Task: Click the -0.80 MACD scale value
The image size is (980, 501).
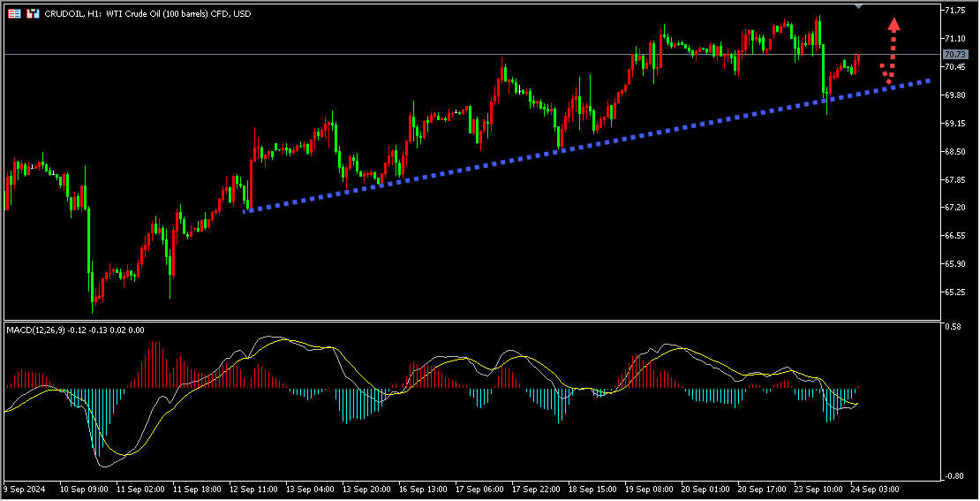Action: (x=954, y=476)
